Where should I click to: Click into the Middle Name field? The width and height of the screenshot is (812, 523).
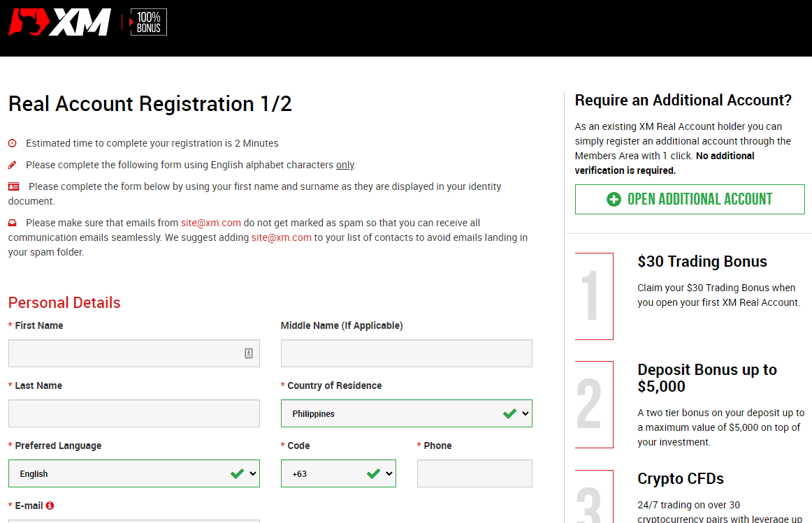coord(406,353)
